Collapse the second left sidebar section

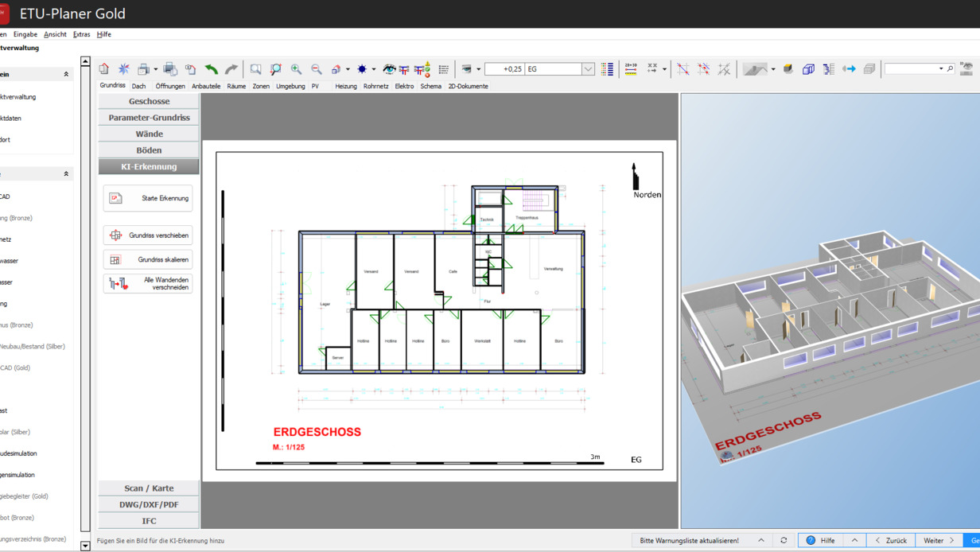tap(66, 173)
